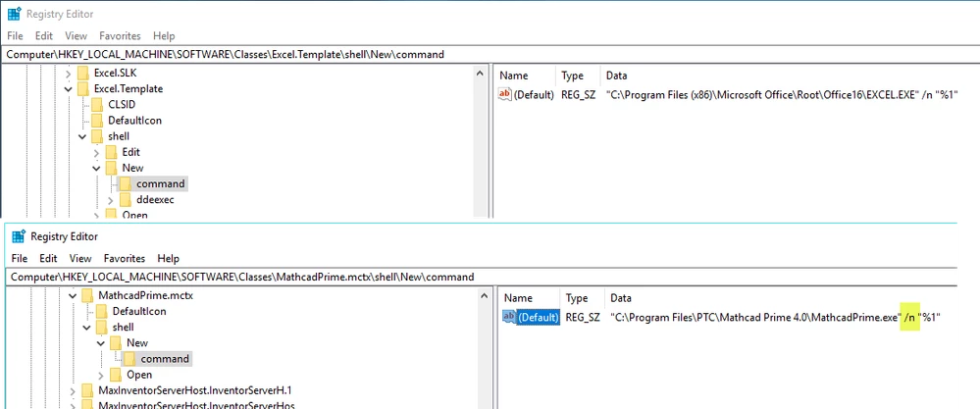Screen dimensions: 980x409
Task: Select command folder icon under MathcadPrime.mctx
Action: click(x=129, y=358)
